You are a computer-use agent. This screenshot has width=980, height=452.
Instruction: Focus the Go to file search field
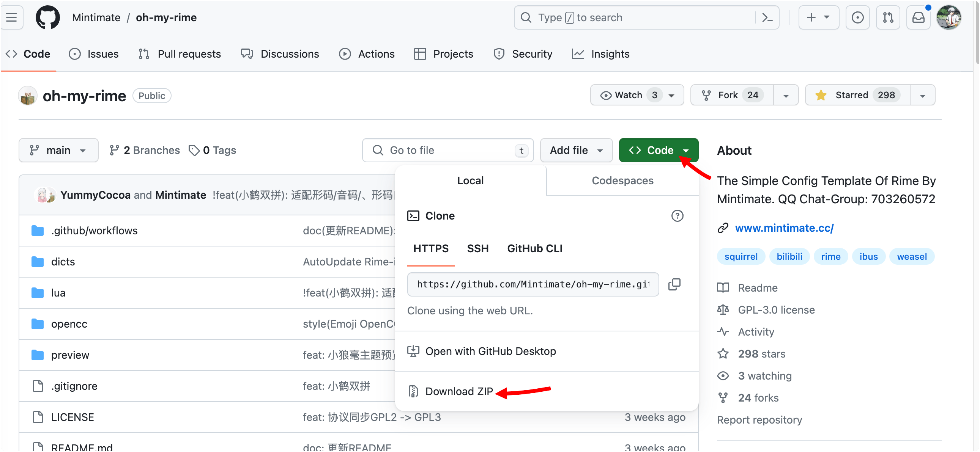[448, 151]
